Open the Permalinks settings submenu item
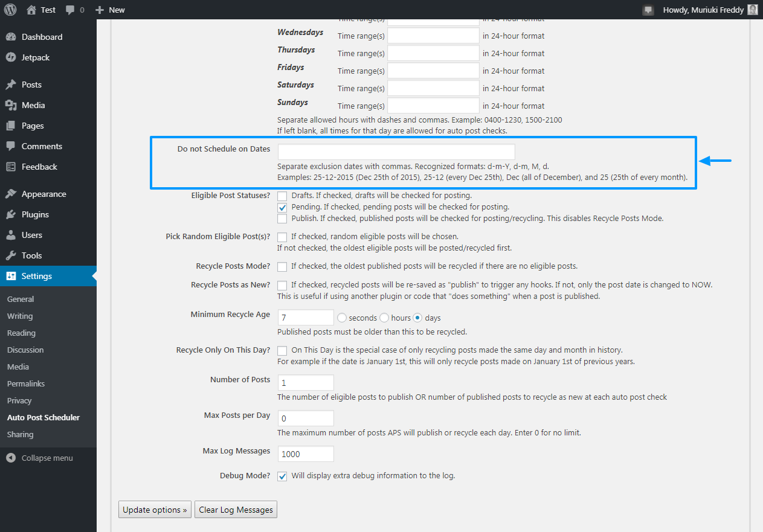 pos(26,383)
